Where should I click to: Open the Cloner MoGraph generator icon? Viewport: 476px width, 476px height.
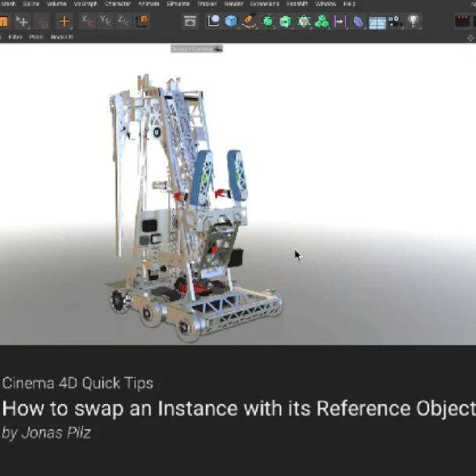(x=322, y=21)
